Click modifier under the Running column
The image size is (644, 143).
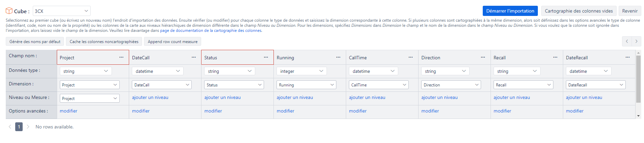[x=286, y=111]
